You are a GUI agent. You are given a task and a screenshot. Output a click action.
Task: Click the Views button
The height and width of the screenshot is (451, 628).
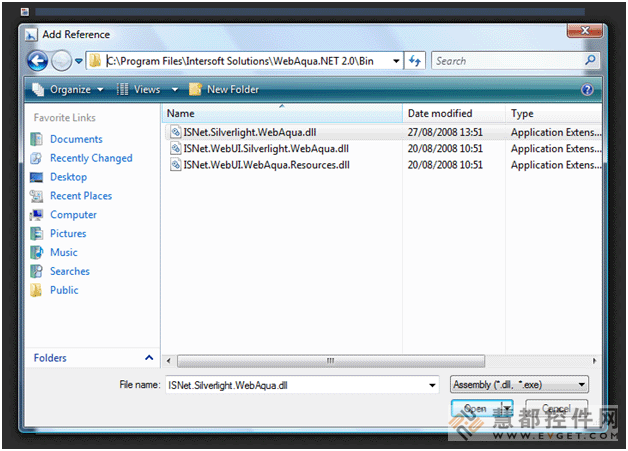click(139, 89)
